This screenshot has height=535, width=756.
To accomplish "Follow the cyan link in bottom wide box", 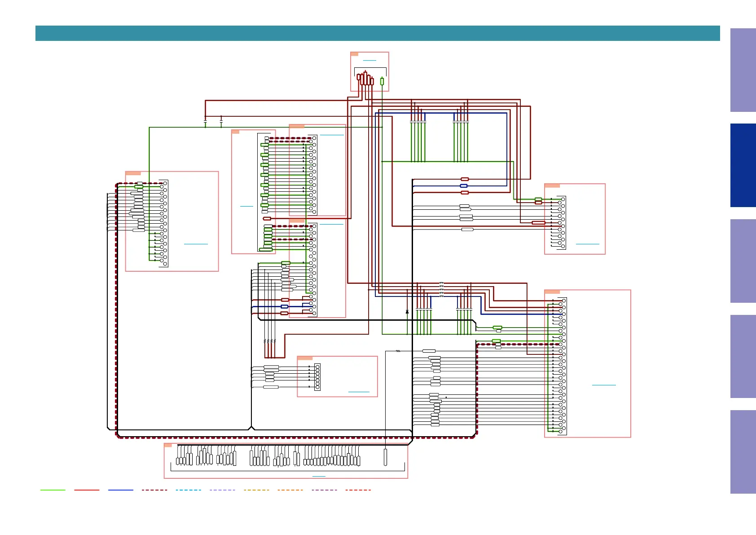I will pyautogui.click(x=319, y=476).
